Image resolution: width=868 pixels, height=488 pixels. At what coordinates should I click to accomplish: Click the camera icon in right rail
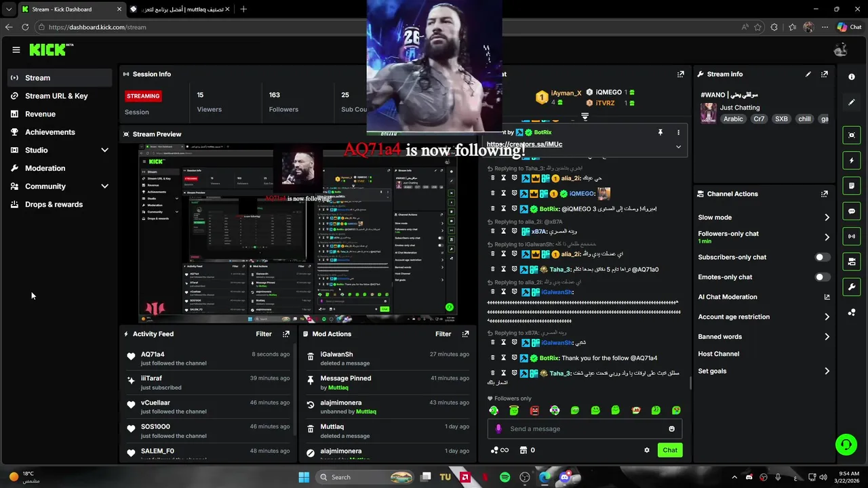click(x=852, y=262)
